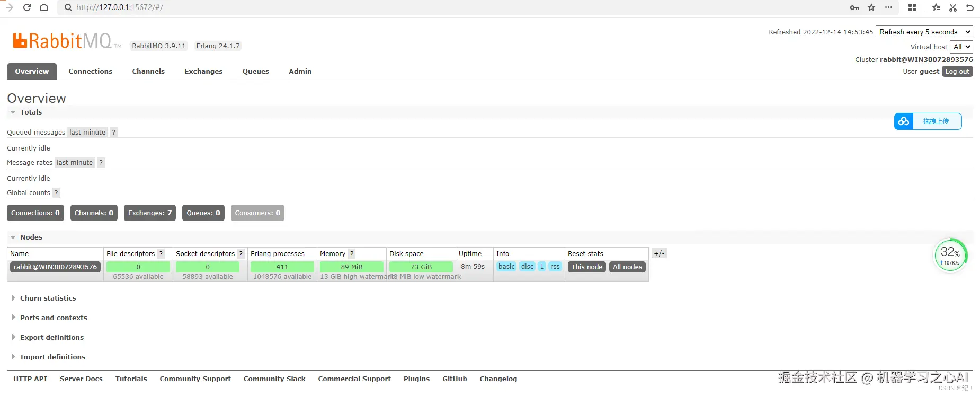This screenshot has width=980, height=396.
Task: Open help for Message rates
Action: (x=101, y=163)
